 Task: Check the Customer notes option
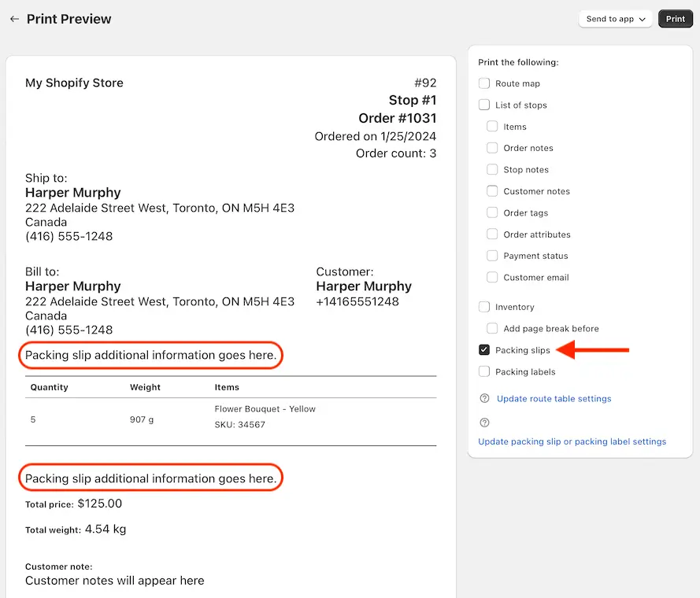(492, 191)
